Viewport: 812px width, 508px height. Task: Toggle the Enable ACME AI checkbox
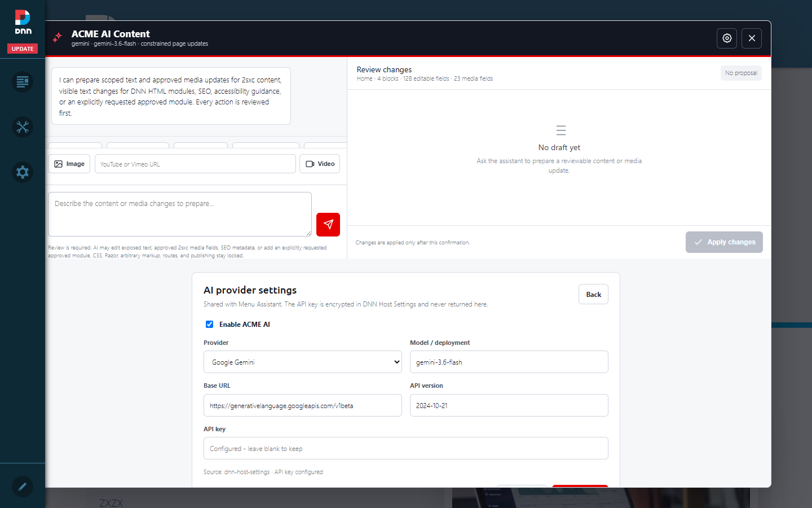[x=210, y=325]
